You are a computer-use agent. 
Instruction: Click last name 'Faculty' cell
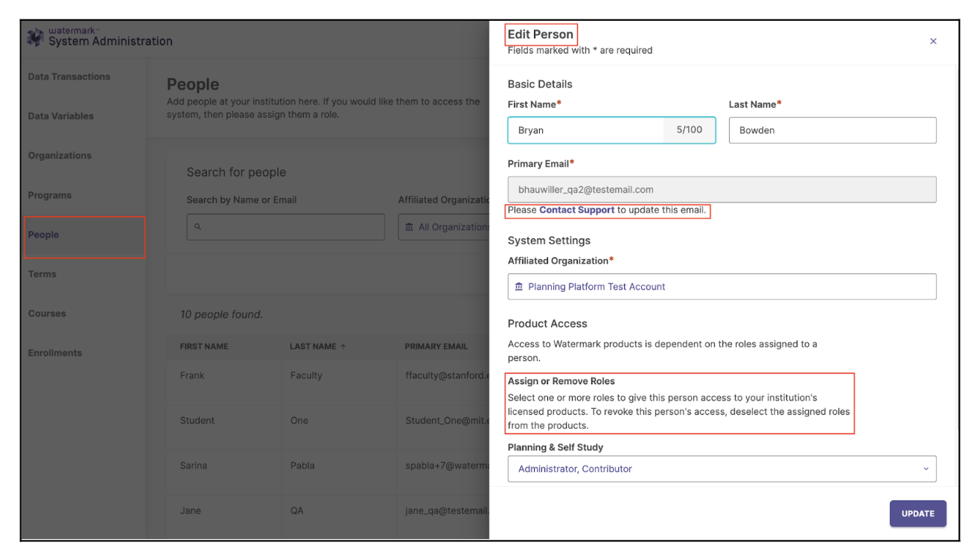tap(306, 375)
